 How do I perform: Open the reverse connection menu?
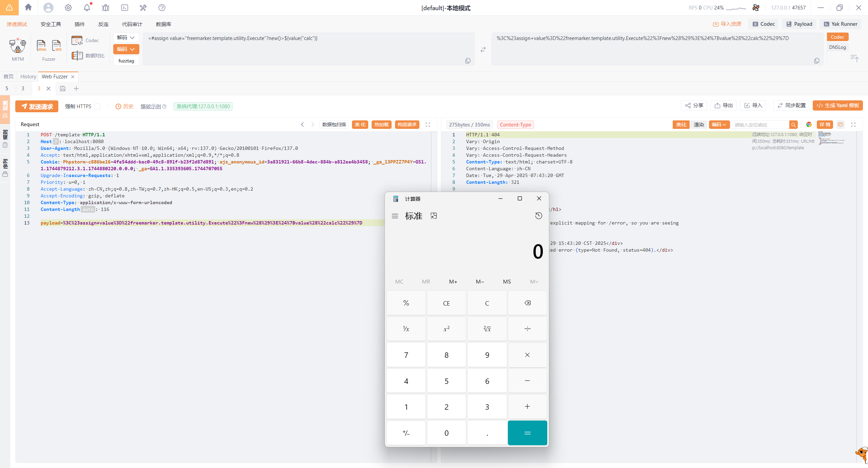pyautogui.click(x=103, y=24)
